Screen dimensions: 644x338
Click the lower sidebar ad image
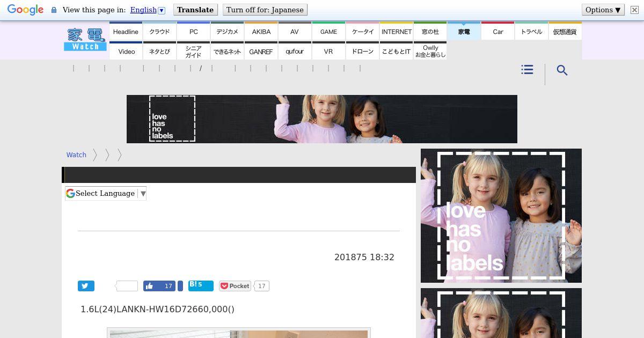click(501, 313)
